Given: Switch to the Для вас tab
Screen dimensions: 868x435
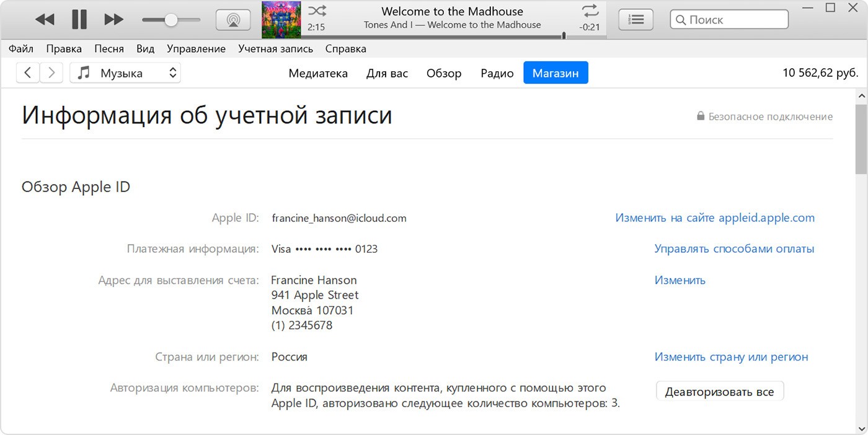Looking at the screenshot, I should click(x=387, y=73).
